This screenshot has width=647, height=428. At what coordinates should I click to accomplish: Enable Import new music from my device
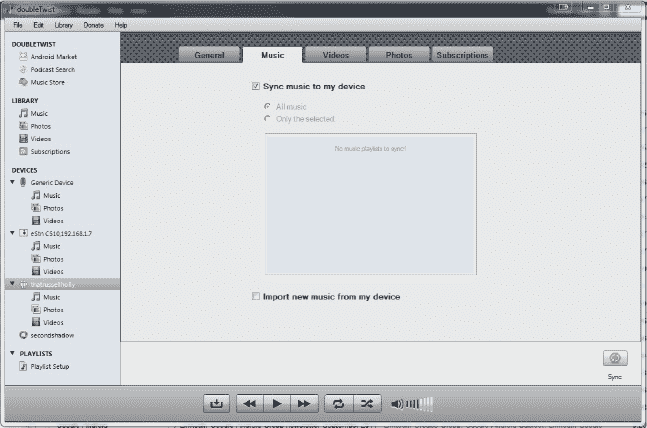(x=256, y=296)
